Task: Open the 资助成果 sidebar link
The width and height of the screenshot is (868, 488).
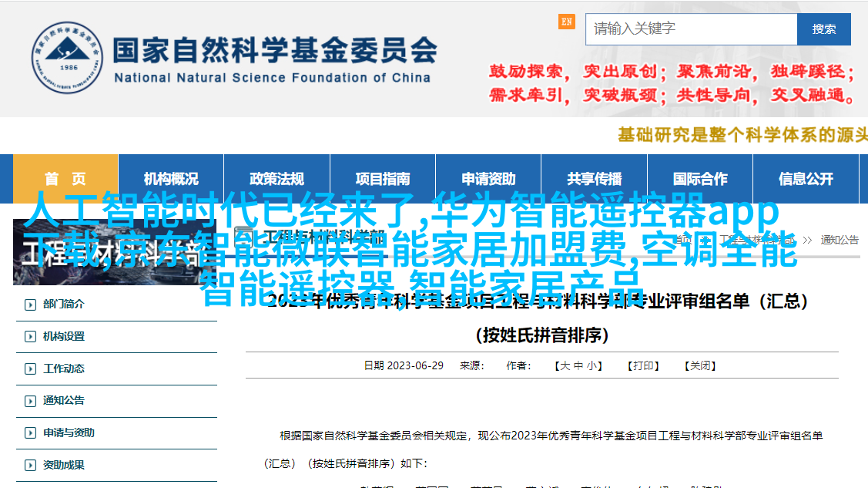Action: pos(64,465)
